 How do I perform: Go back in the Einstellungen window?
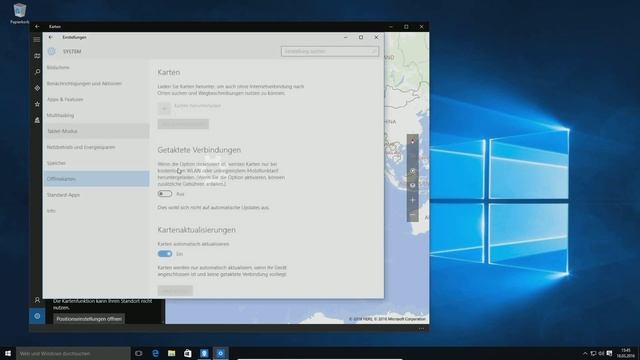click(x=51, y=37)
